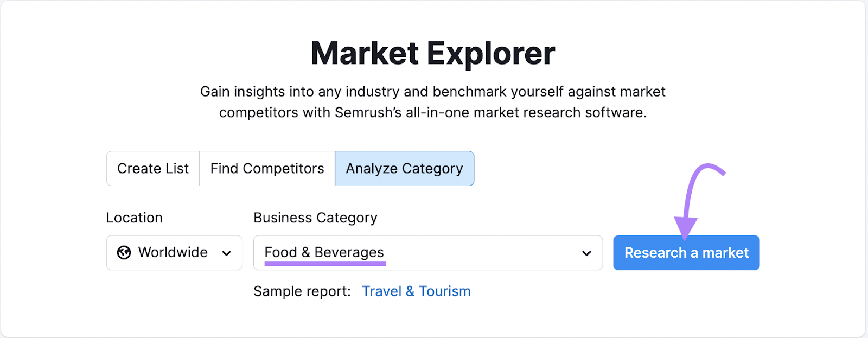Click the Location label above the selector

click(x=135, y=218)
